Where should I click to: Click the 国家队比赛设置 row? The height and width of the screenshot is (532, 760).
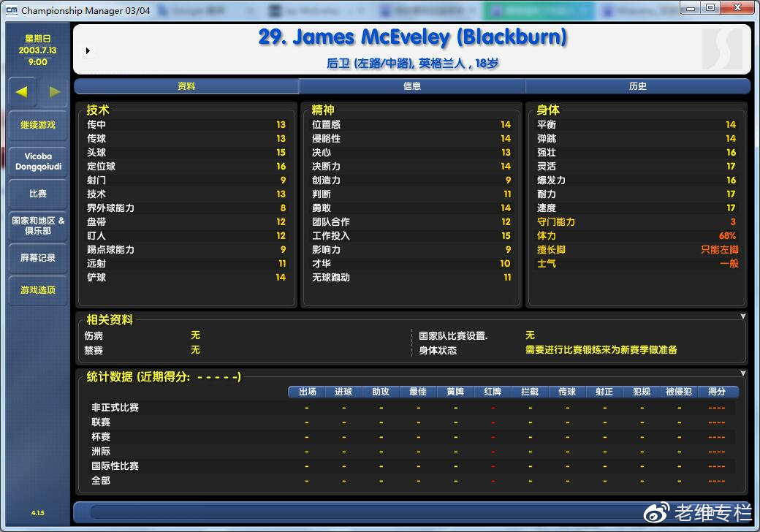(579, 335)
